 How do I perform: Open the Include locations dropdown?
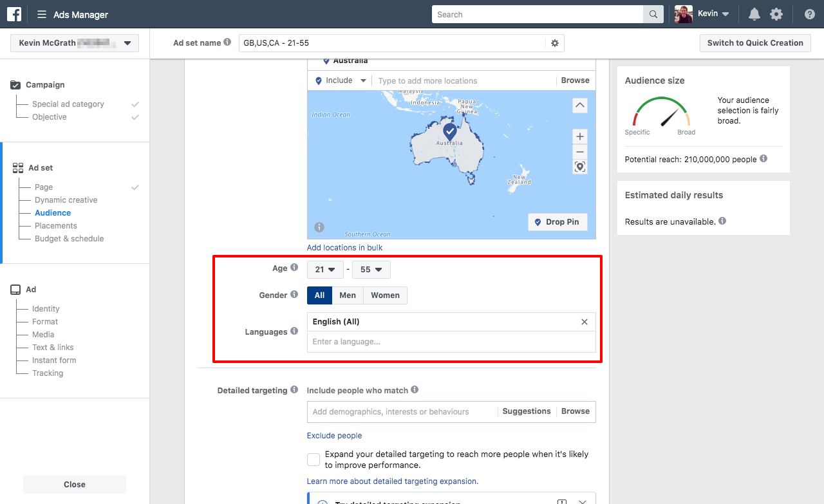tap(339, 80)
